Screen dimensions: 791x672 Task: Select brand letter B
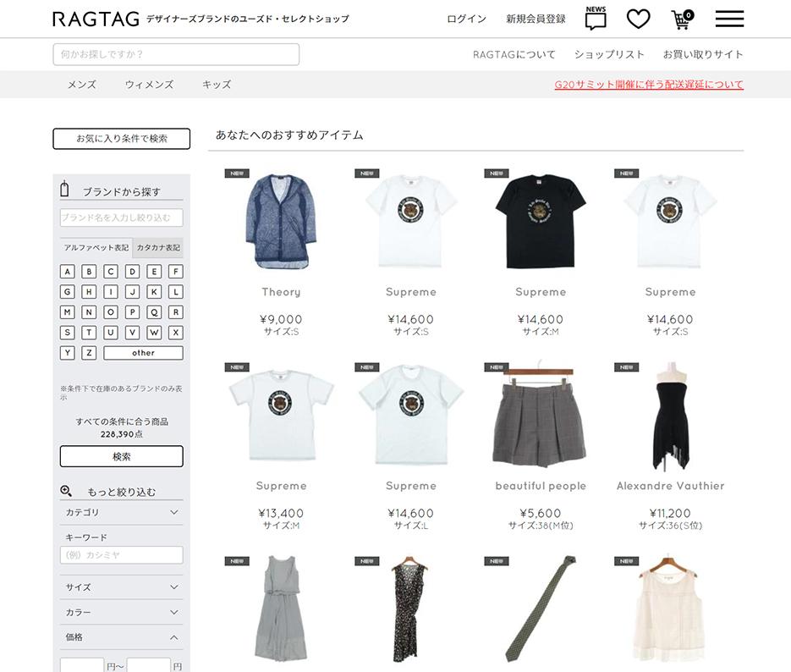[x=89, y=272]
